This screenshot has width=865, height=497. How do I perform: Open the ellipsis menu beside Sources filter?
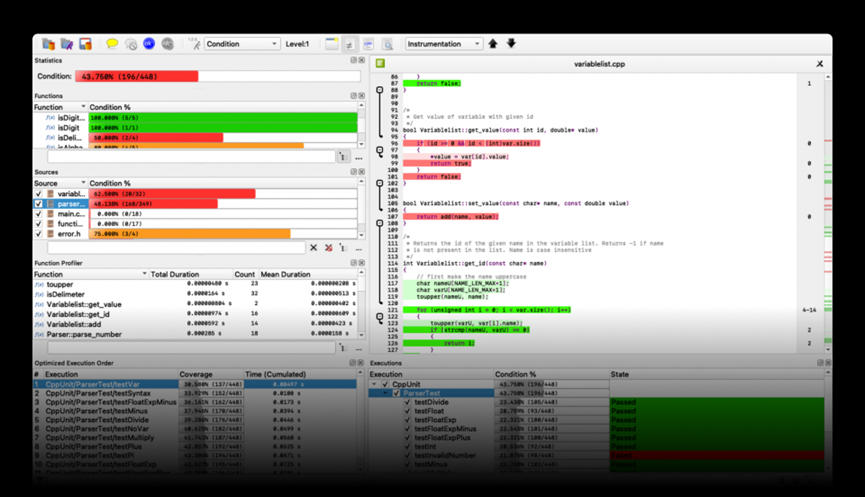point(359,248)
